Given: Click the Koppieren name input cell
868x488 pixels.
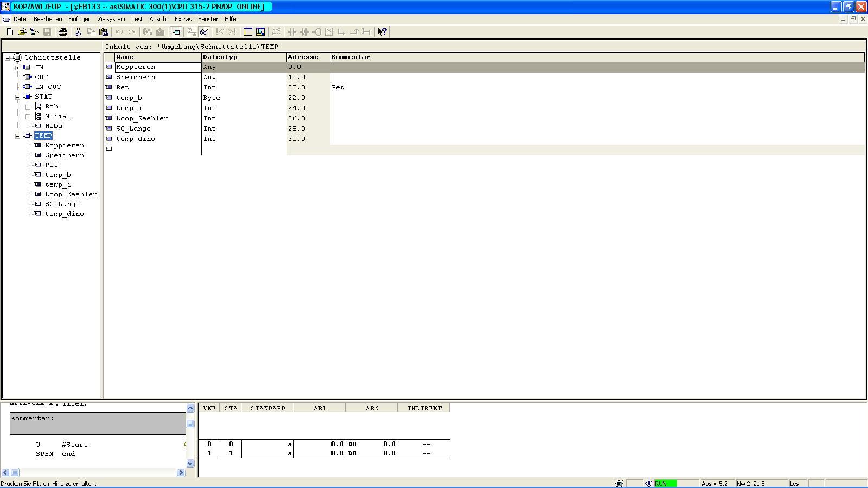Looking at the screenshot, I should pos(158,67).
